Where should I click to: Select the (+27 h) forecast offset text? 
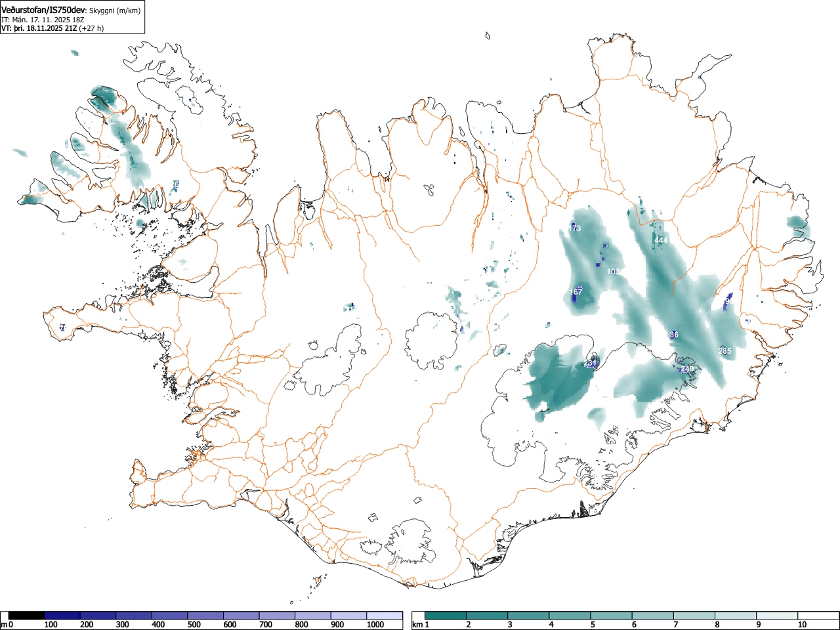pos(91,28)
